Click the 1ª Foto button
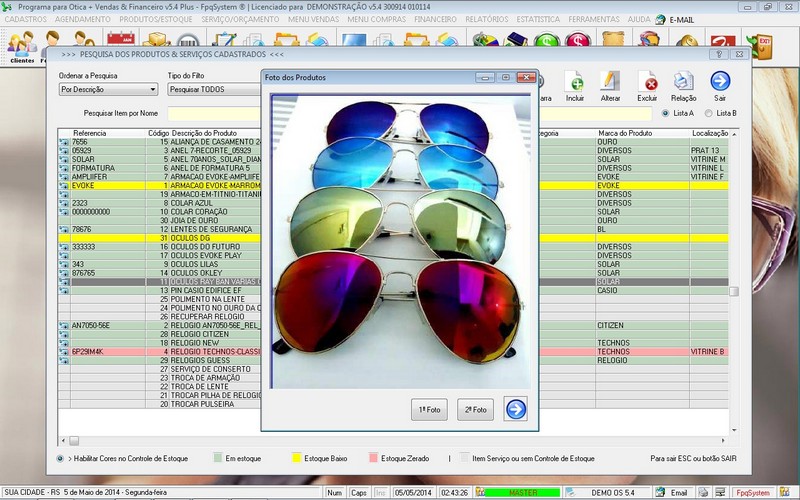 (x=429, y=409)
